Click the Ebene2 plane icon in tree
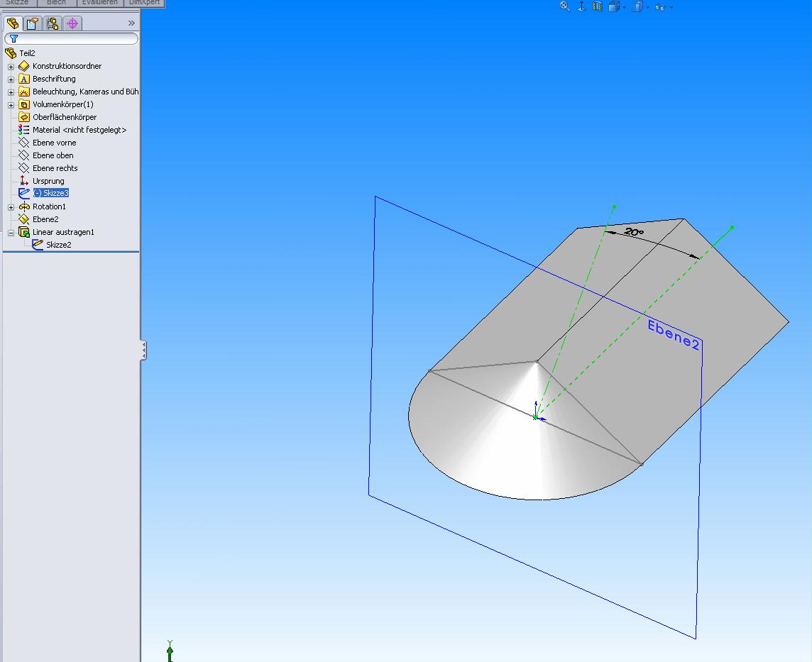 (x=24, y=219)
